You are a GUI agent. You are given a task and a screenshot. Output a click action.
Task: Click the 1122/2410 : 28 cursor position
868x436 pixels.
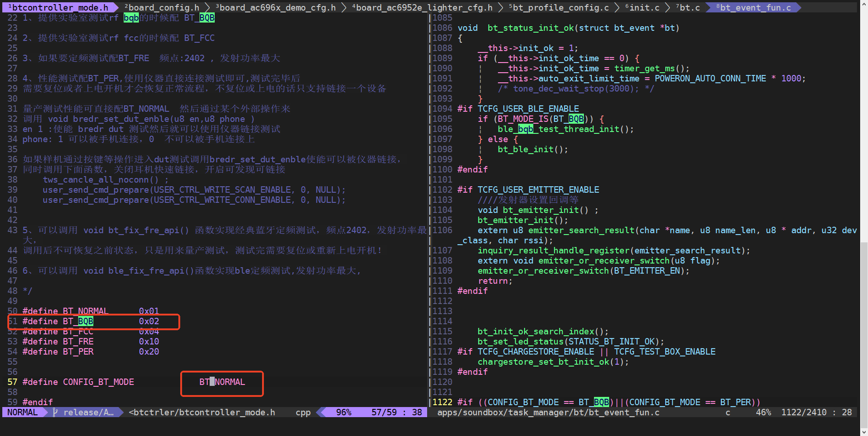tap(817, 413)
